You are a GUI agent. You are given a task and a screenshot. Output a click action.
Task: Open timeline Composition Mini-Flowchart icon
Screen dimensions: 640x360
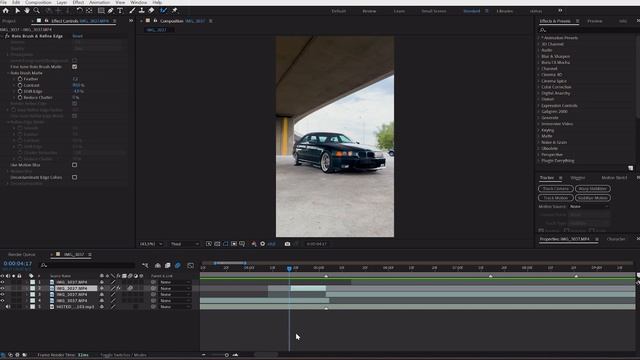pyautogui.click(x=145, y=265)
